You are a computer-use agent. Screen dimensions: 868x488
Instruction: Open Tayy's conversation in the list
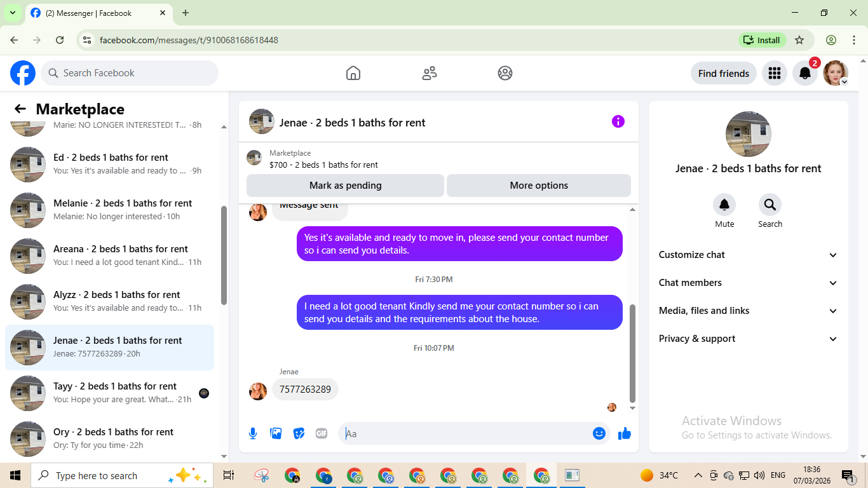[109, 393]
